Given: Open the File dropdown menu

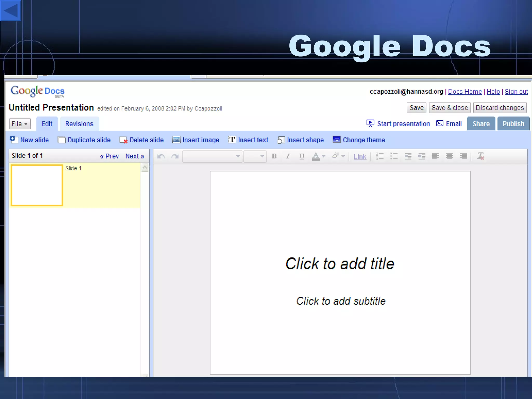Looking at the screenshot, I should coord(20,124).
